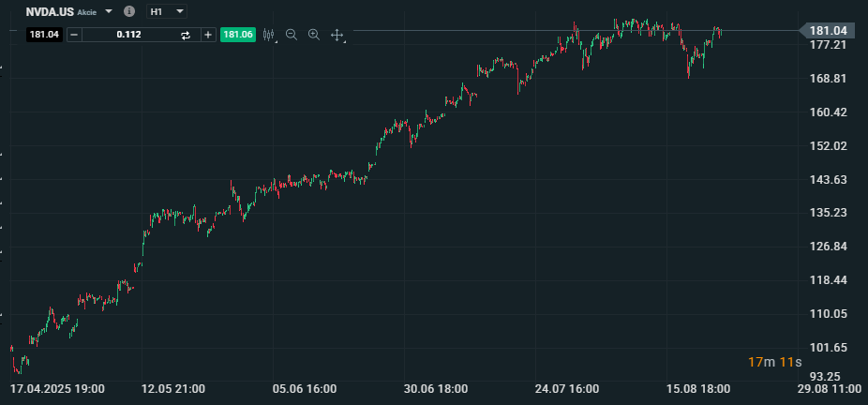Click the 17.04.2025 19:00 date label
Image resolution: width=868 pixels, height=405 pixels.
57,388
